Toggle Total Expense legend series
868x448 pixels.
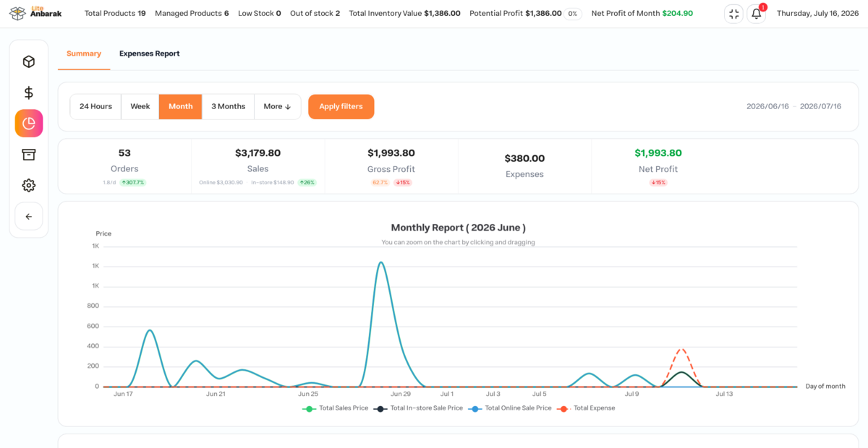pyautogui.click(x=586, y=408)
